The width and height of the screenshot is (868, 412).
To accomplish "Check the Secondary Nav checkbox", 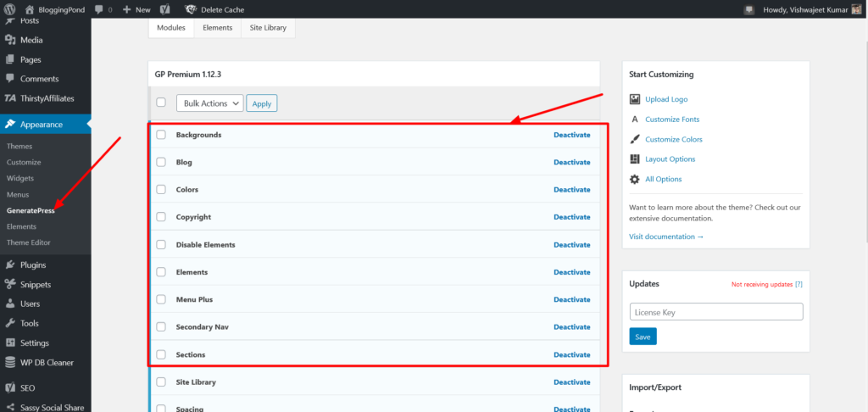I will click(x=161, y=326).
